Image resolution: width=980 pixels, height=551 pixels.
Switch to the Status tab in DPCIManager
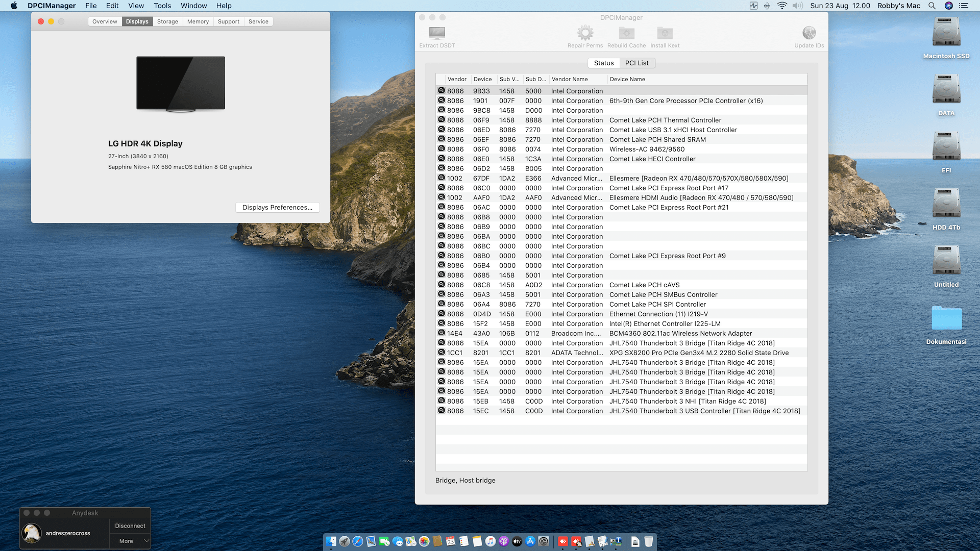pos(604,63)
